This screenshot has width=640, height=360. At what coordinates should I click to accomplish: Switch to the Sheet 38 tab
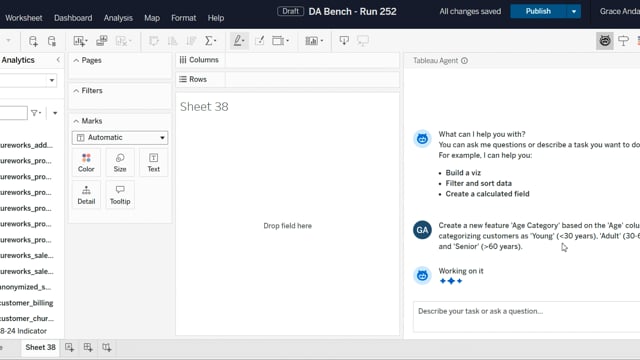coord(40,347)
